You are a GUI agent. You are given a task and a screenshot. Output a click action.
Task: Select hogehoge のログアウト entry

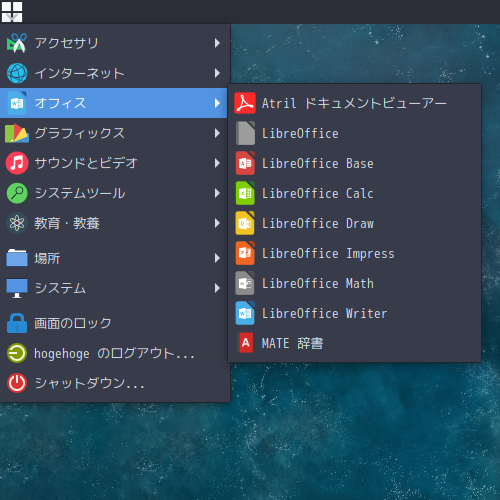(x=113, y=353)
